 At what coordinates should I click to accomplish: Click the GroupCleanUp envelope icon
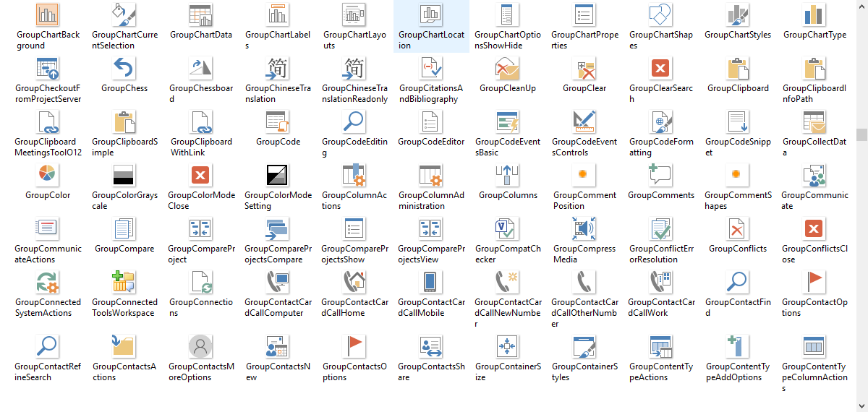pos(508,69)
